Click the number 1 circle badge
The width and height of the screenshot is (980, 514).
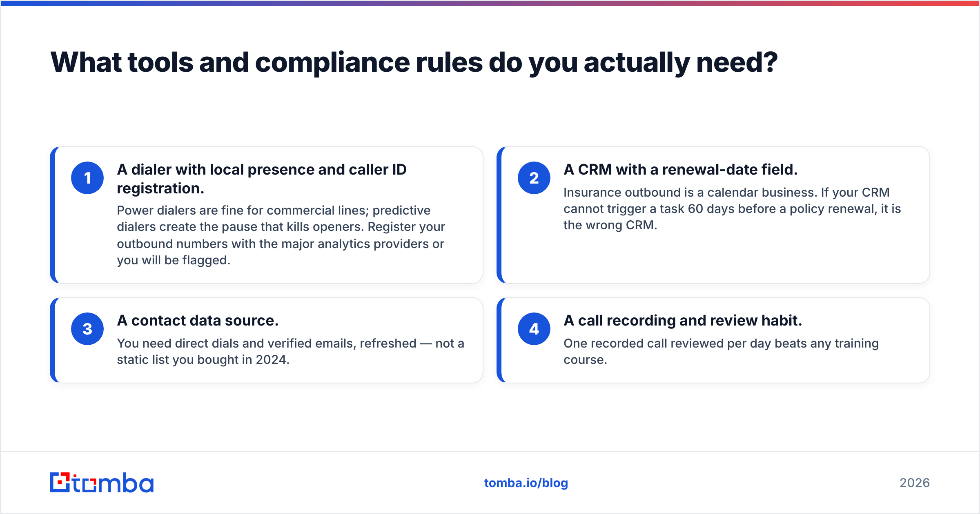click(87, 178)
